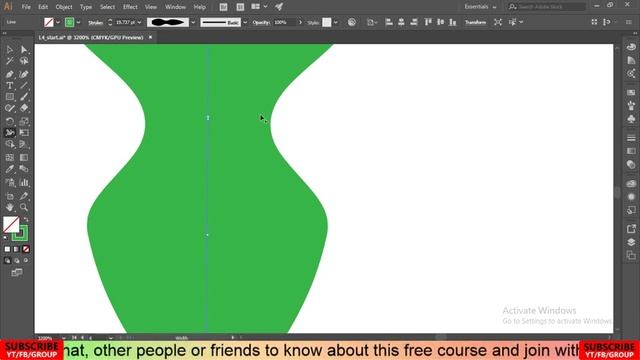Open the Layers panel icon

tap(631, 242)
